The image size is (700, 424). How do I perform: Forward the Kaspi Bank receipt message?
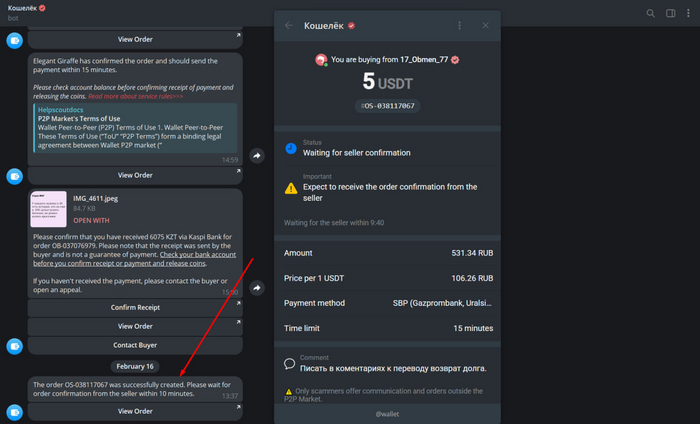(257, 287)
